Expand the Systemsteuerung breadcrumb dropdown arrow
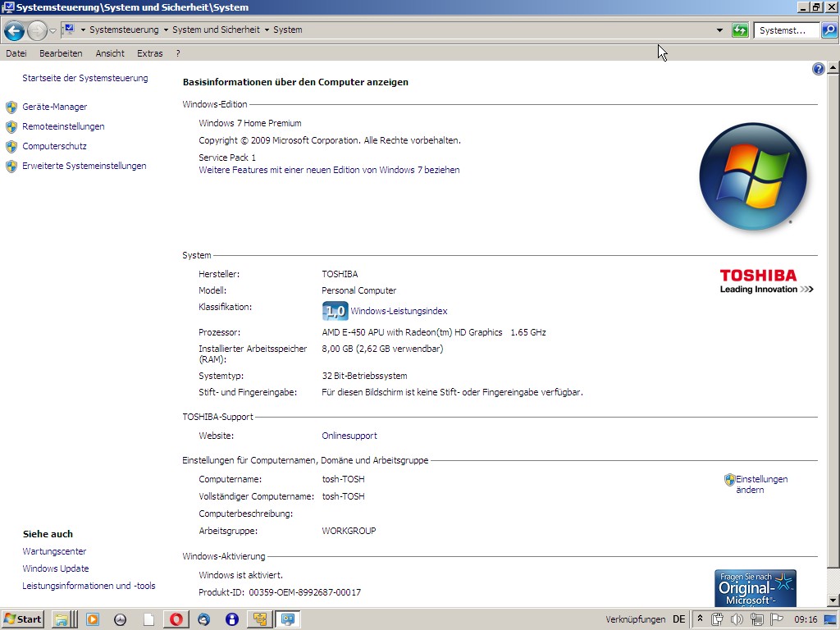The height and width of the screenshot is (630, 840). click(166, 30)
